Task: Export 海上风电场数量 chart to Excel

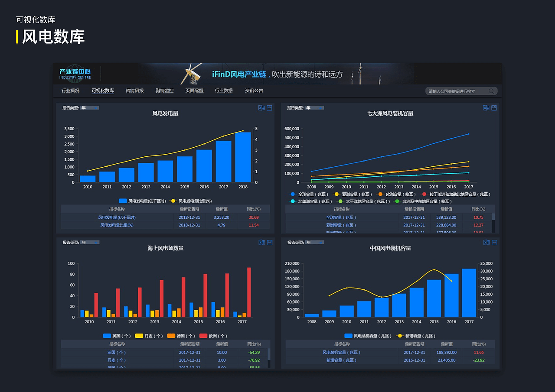Action: click(261, 243)
